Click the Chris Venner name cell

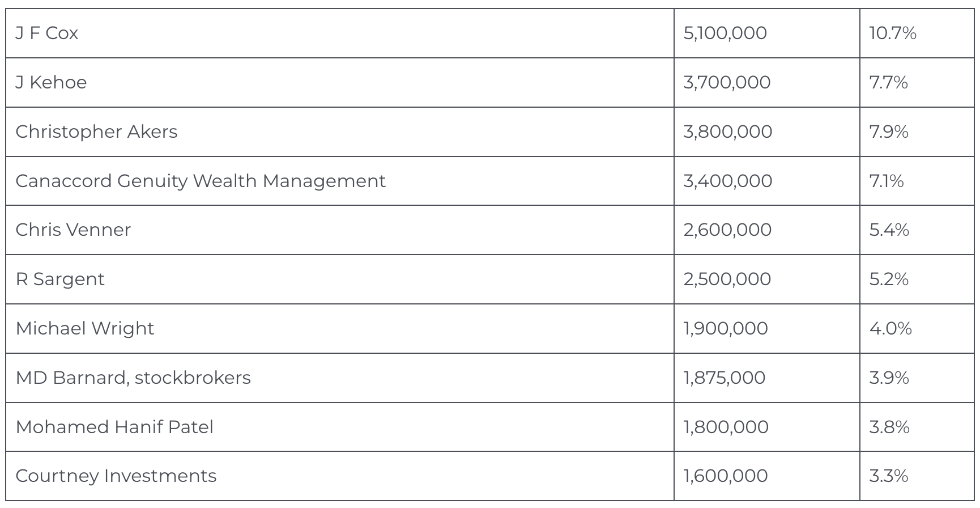pos(73,230)
